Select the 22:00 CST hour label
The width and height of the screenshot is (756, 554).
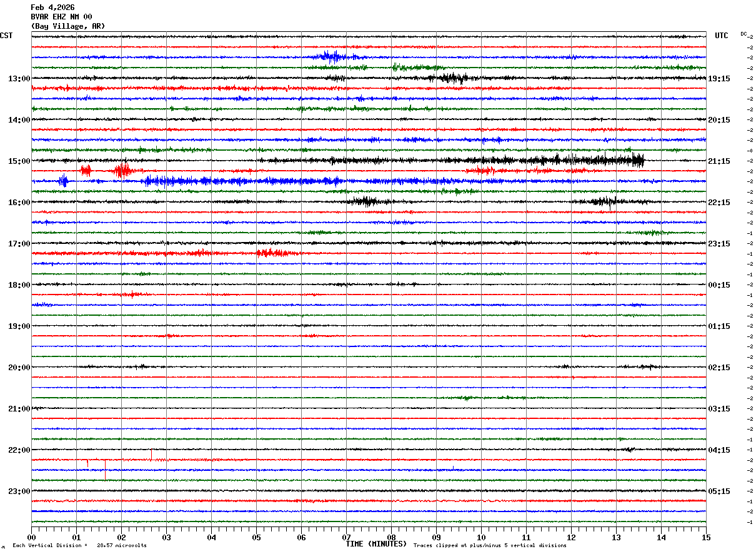pos(19,450)
